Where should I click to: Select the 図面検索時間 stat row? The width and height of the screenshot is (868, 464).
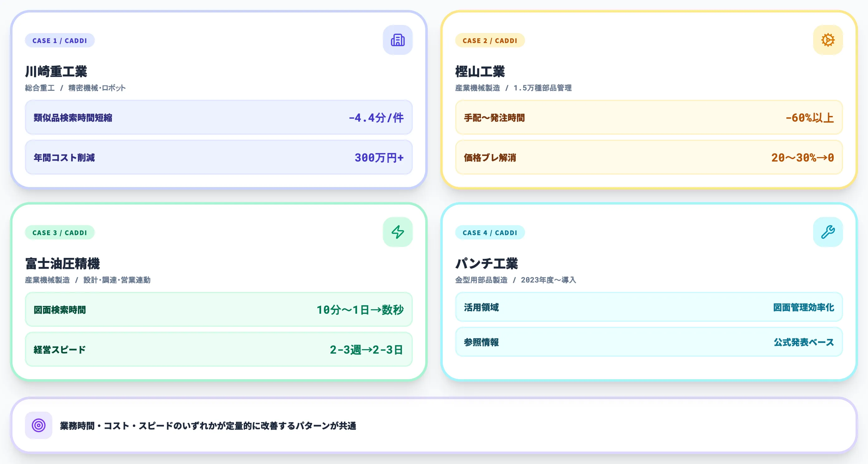pos(218,310)
